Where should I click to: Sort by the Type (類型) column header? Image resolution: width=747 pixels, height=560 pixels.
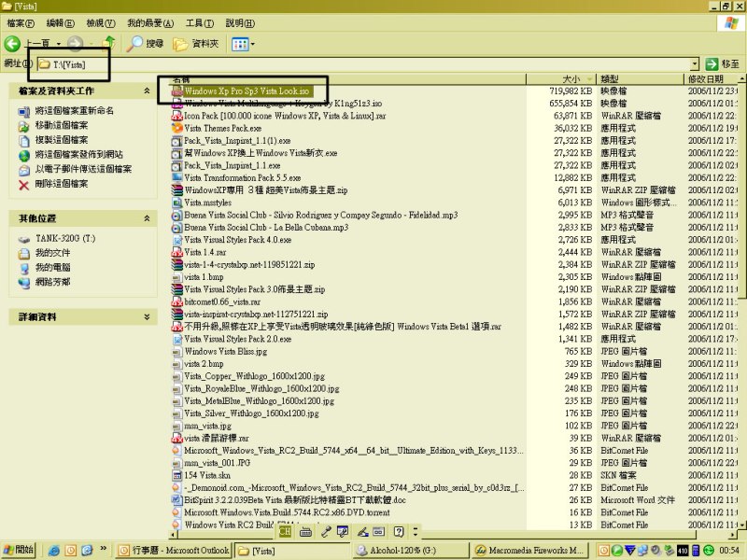point(641,78)
